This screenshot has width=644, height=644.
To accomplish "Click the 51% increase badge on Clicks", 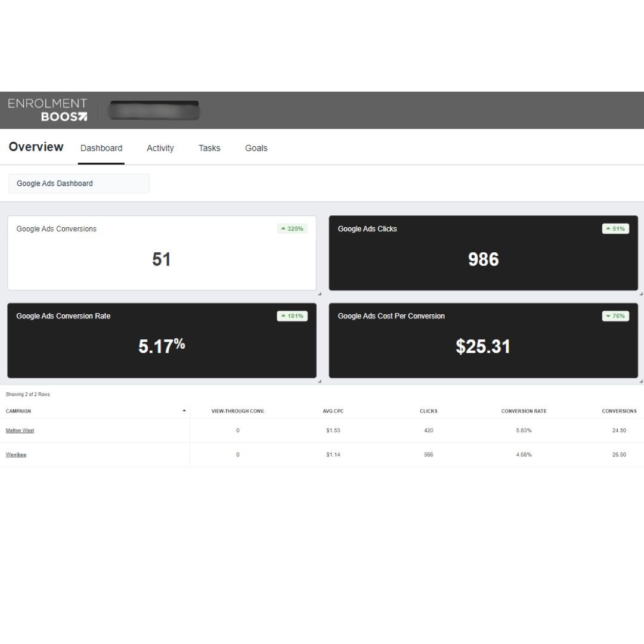I will click(615, 229).
